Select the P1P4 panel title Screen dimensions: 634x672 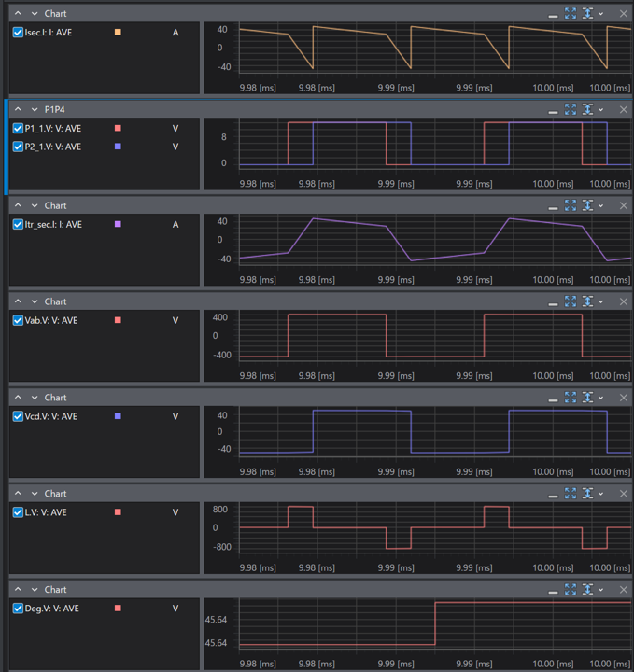point(55,110)
